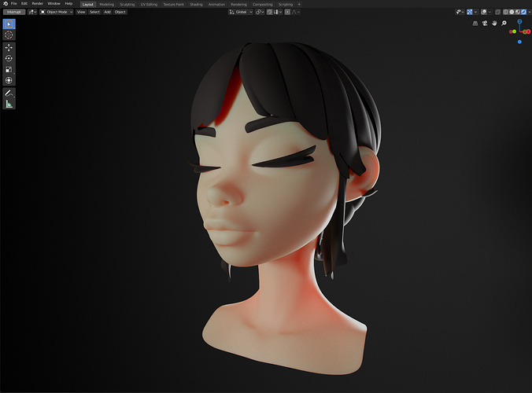Switch to the Sculpting workspace tab
Viewport: 532px width, 393px height.
click(127, 5)
